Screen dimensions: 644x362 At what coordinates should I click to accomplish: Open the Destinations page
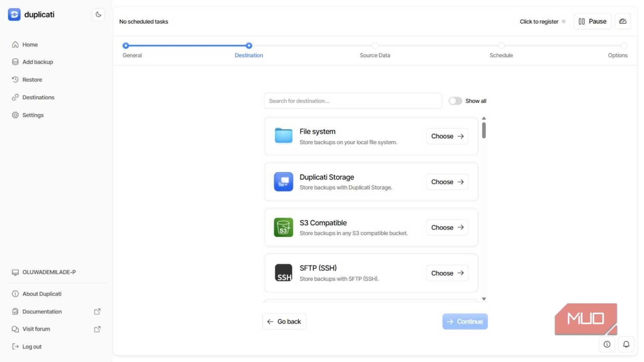coord(38,97)
